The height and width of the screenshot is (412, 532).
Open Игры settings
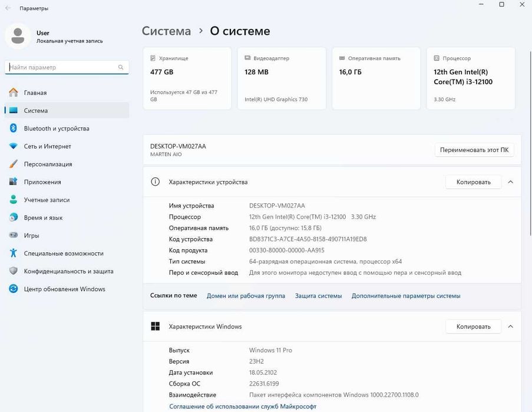click(x=67, y=235)
